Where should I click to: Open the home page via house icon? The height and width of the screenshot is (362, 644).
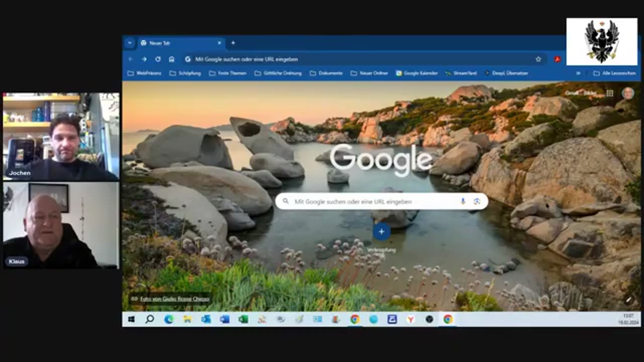coord(172,59)
